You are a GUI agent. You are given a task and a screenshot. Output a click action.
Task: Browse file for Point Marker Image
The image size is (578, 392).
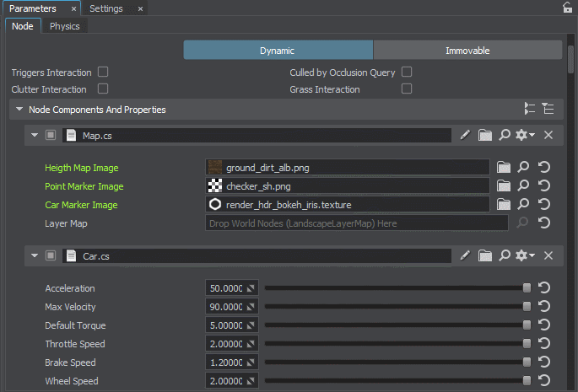504,186
